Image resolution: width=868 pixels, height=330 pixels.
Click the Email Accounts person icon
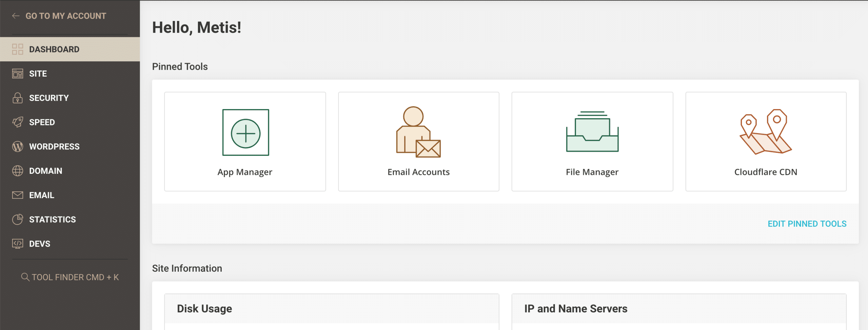tap(418, 132)
